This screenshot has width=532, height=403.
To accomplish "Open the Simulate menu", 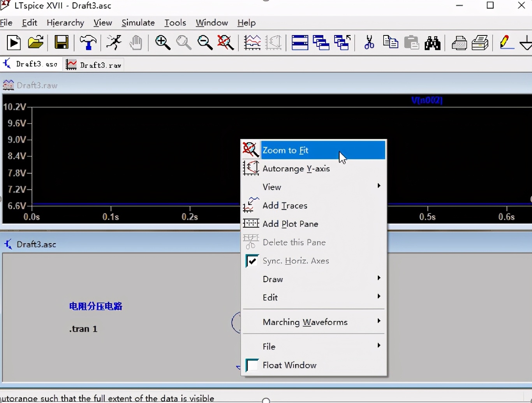I will (138, 23).
